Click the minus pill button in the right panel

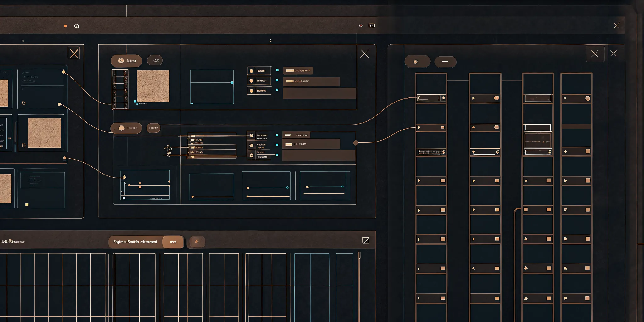[x=445, y=62]
